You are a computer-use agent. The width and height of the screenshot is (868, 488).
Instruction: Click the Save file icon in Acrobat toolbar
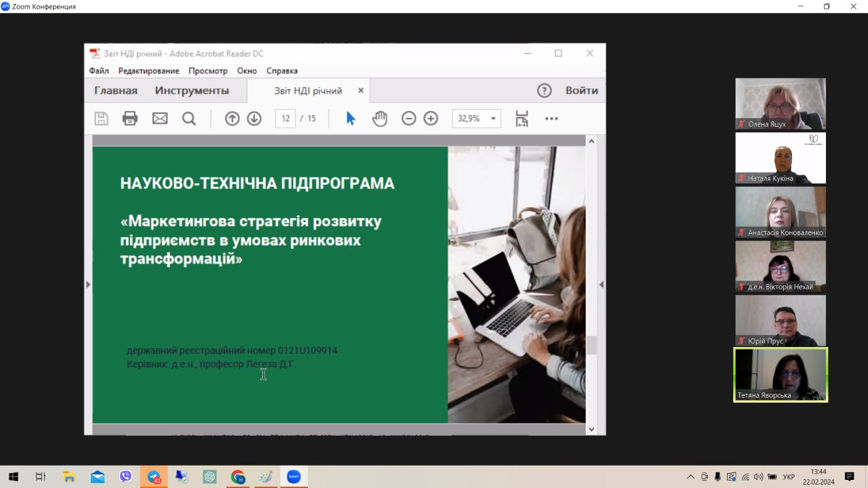coord(101,119)
